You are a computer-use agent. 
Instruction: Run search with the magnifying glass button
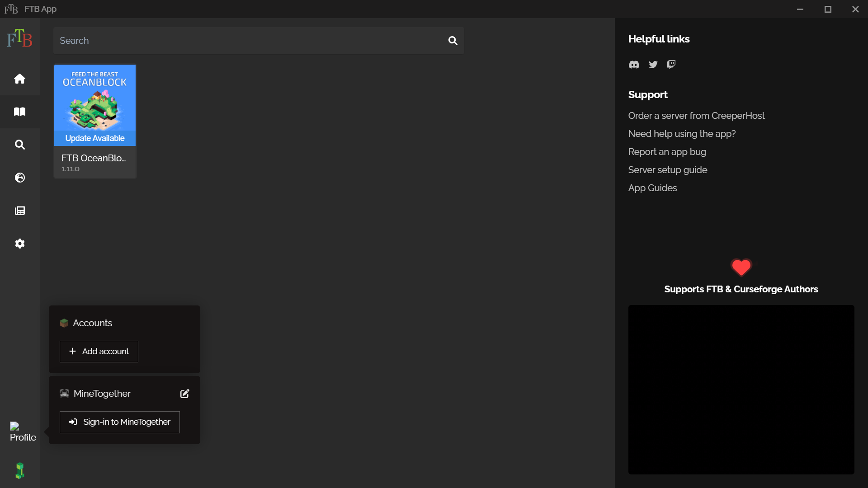click(x=453, y=41)
